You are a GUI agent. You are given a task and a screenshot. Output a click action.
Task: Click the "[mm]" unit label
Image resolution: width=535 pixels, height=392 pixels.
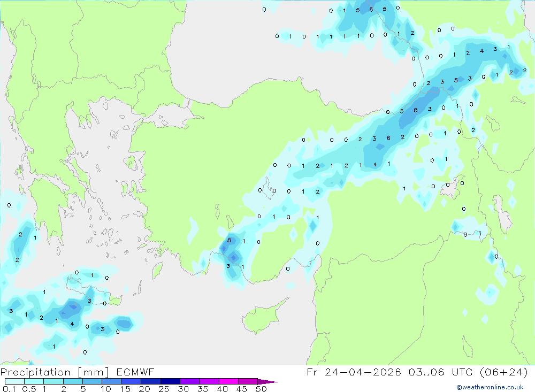pos(94,372)
